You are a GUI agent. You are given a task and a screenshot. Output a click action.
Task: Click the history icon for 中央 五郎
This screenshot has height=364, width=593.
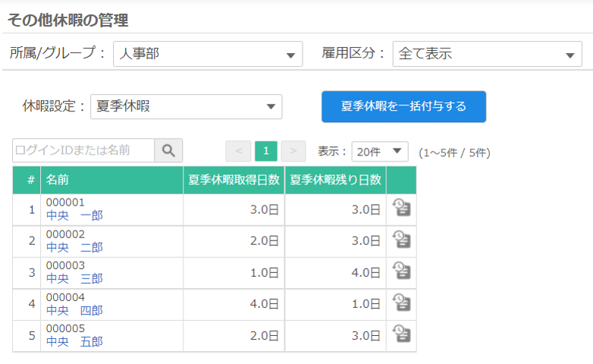(x=401, y=334)
